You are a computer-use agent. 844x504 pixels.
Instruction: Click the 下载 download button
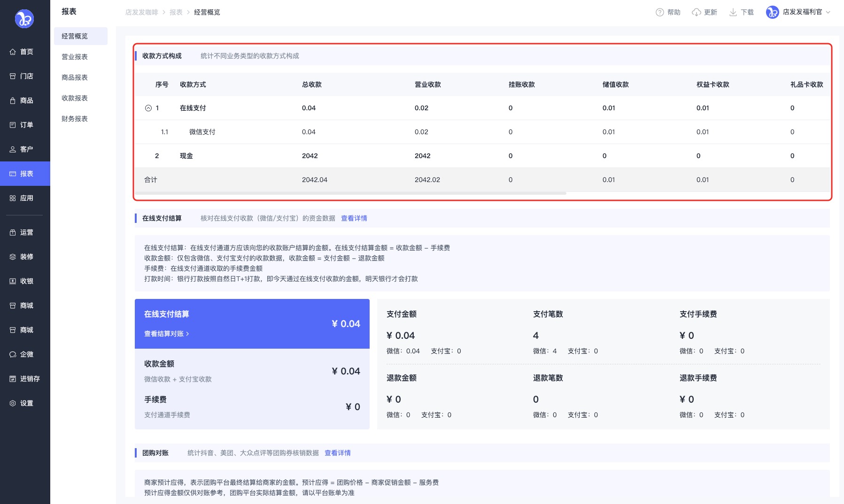pos(741,12)
